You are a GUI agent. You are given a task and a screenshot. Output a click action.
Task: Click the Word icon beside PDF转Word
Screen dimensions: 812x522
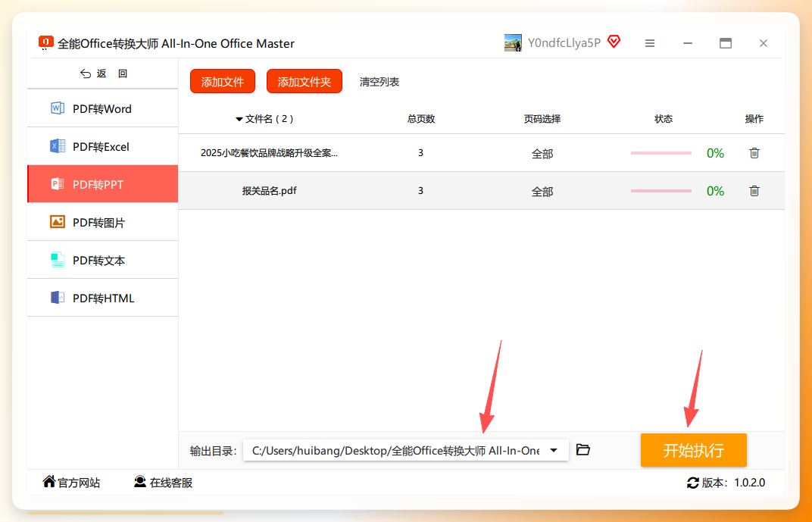pos(58,108)
